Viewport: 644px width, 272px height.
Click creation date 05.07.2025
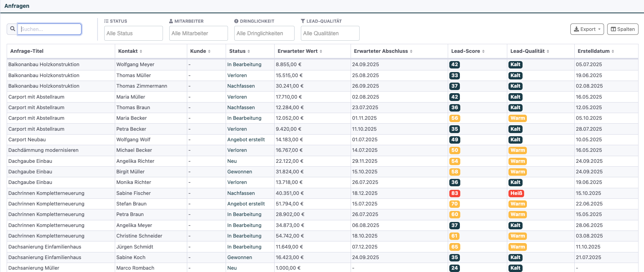pos(589,65)
